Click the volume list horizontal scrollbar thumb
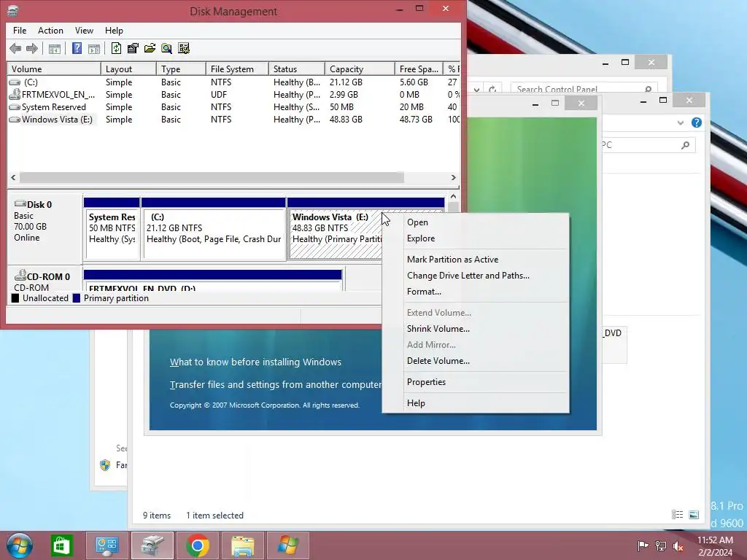The height and width of the screenshot is (560, 747). click(x=212, y=178)
